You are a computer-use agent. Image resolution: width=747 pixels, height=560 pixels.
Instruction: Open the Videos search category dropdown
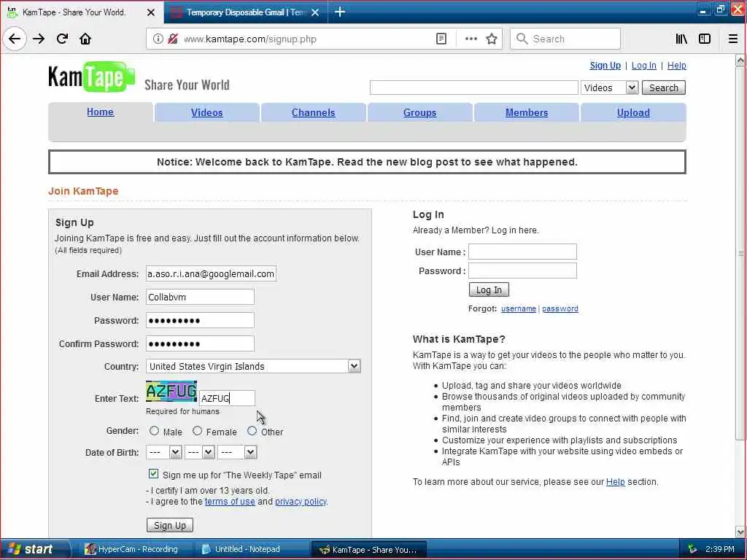tap(609, 87)
